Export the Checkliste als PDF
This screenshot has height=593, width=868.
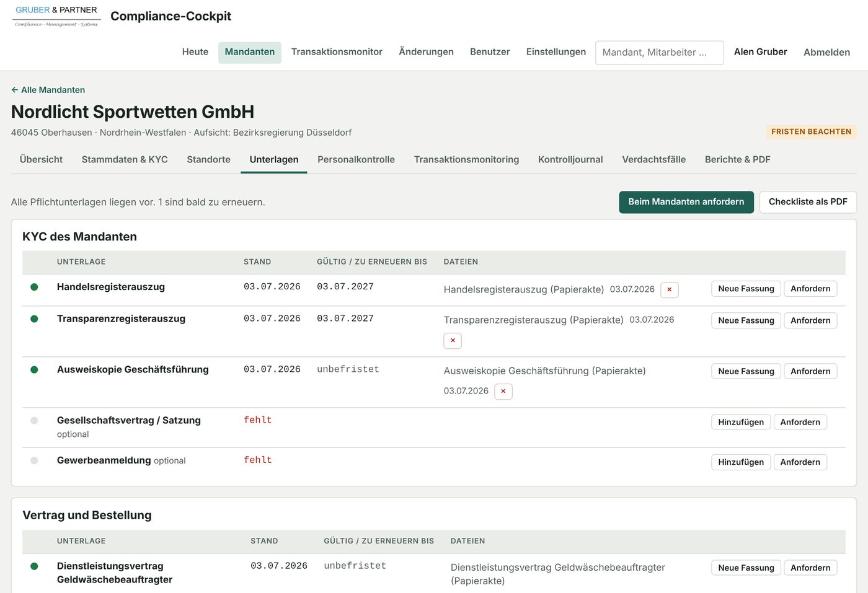(x=808, y=202)
